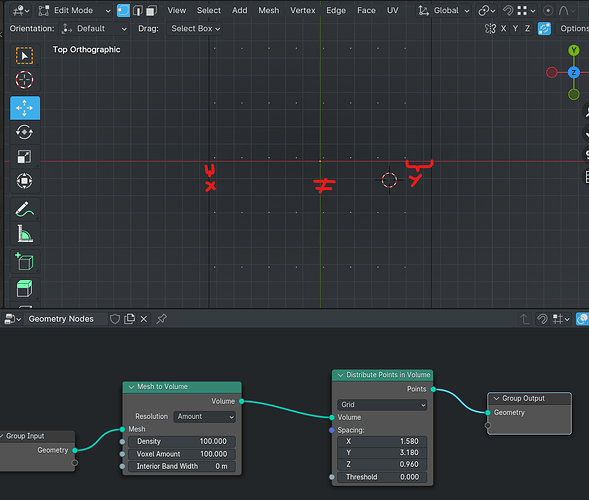Open the Vertex menu
Screen dimensions: 589x500
coord(302,11)
